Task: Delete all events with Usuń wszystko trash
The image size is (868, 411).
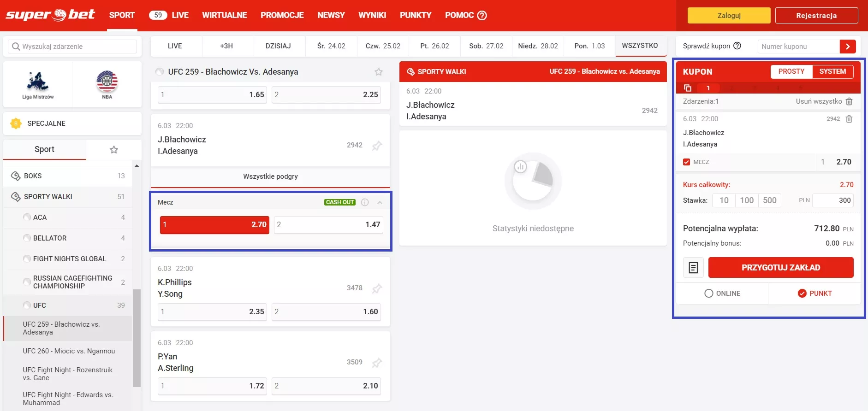Action: tap(849, 101)
